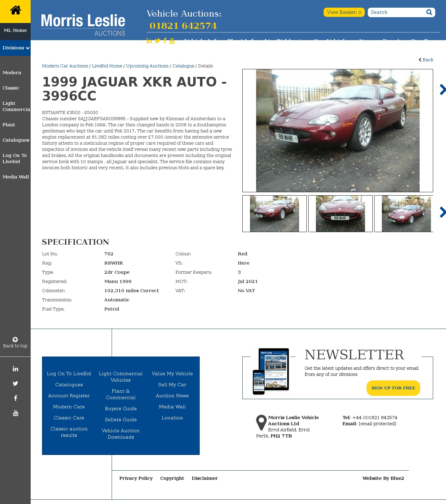Open Sellers Guide link
The image size is (446, 504).
coord(121,420)
